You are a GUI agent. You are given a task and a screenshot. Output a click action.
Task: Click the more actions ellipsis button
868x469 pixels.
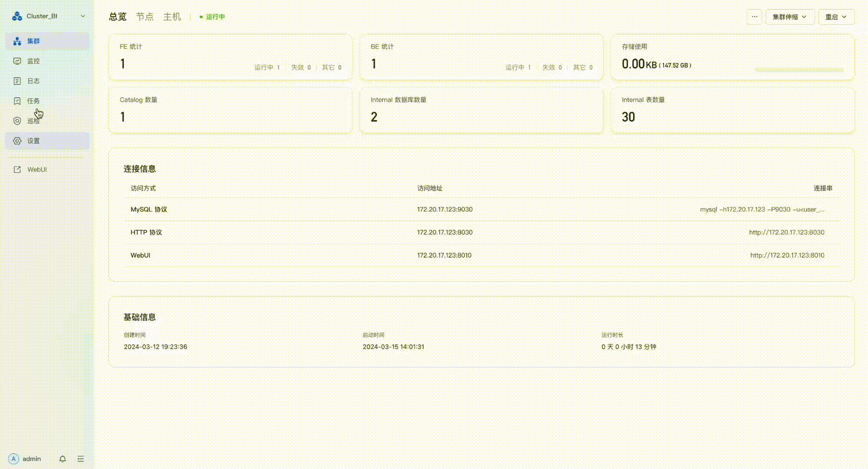point(754,17)
